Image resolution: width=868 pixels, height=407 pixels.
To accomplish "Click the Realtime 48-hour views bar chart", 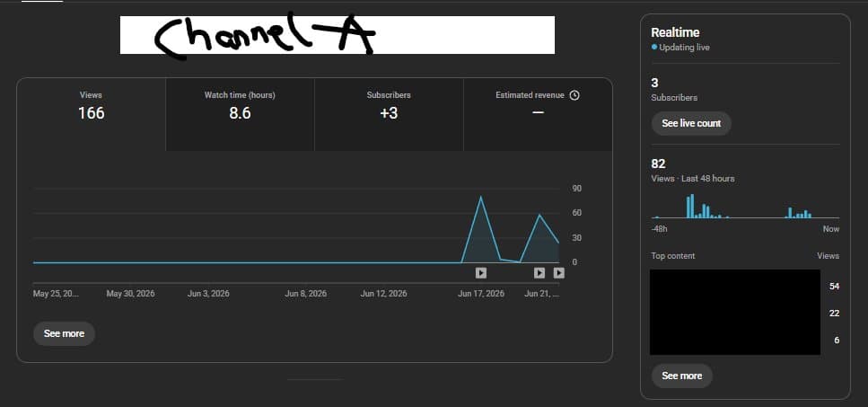I will tap(745, 206).
